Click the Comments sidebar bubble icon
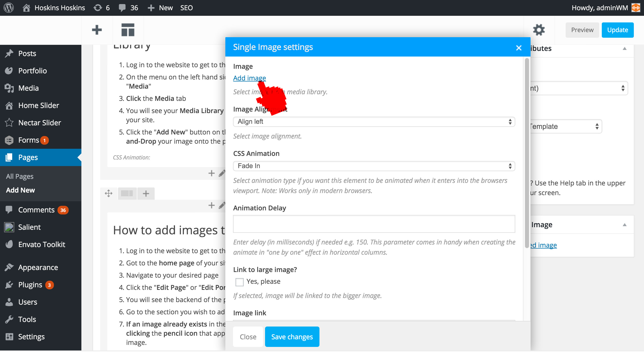 click(x=9, y=210)
